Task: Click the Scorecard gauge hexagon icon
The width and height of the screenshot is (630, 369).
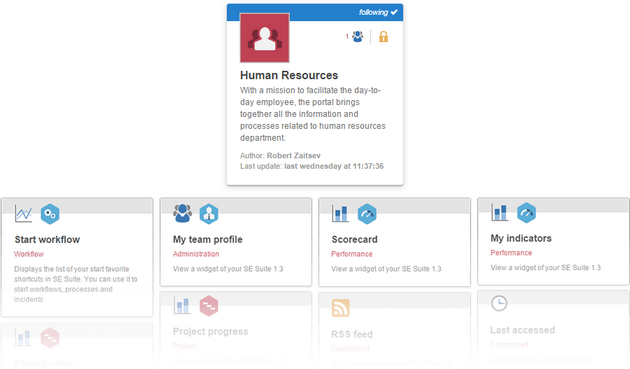Action: point(367,214)
